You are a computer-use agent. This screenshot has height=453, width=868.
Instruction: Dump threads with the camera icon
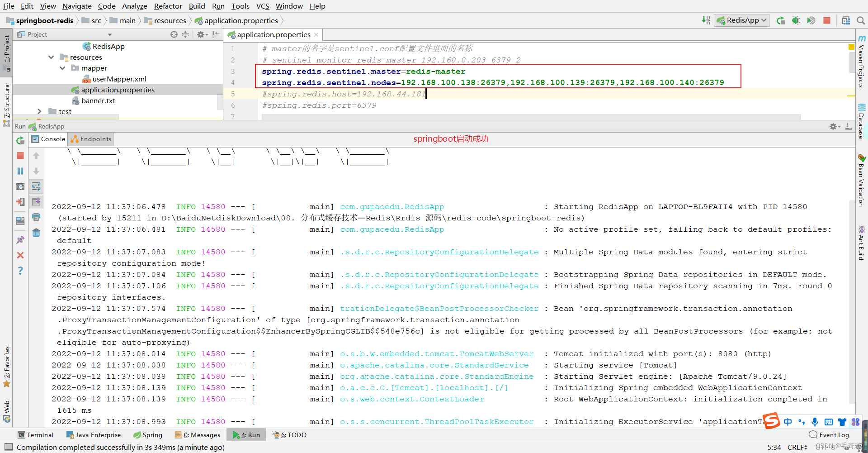click(20, 186)
